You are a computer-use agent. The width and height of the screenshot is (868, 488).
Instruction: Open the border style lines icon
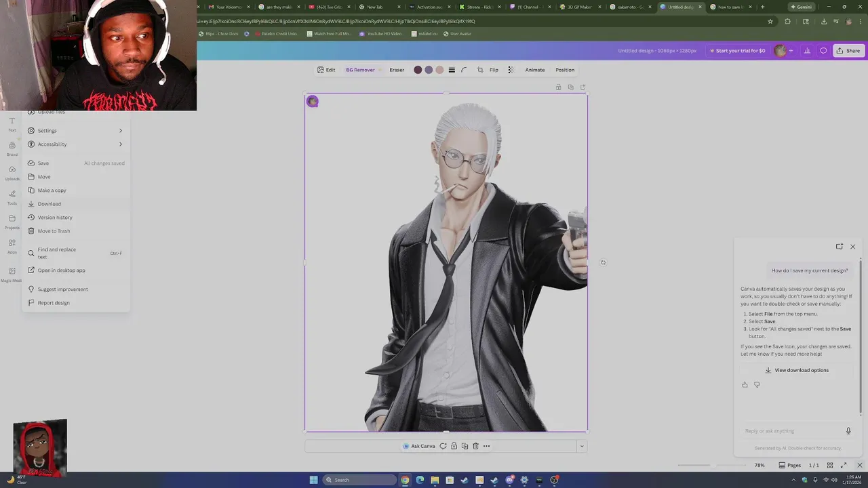coord(452,70)
